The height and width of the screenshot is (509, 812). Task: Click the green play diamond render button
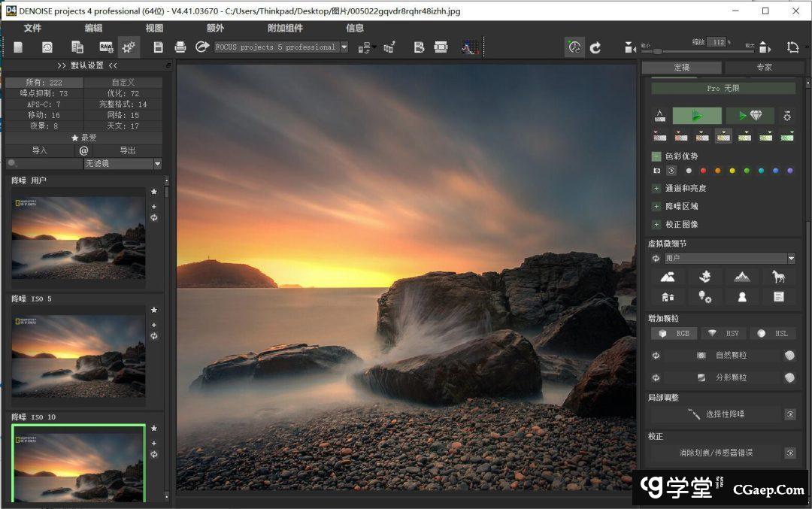(x=750, y=116)
